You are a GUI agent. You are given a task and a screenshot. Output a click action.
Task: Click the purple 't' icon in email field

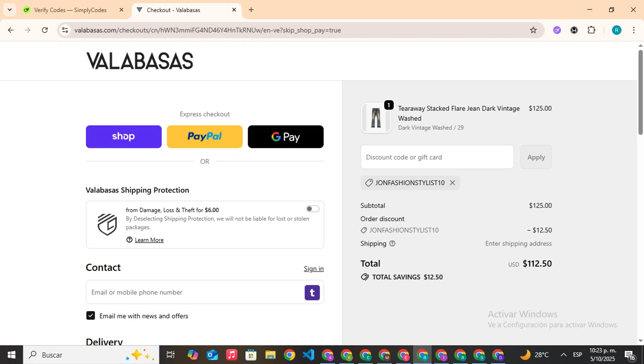click(312, 293)
